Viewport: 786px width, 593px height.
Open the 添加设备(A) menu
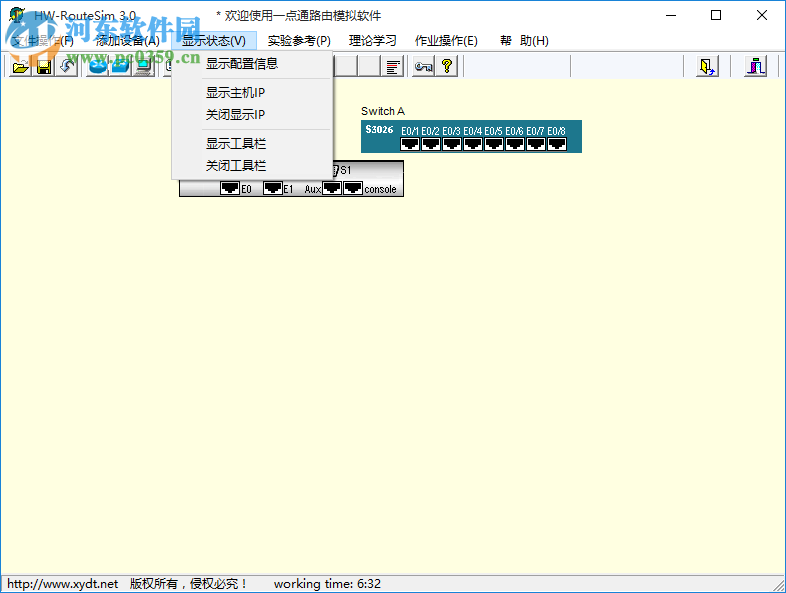pos(128,41)
